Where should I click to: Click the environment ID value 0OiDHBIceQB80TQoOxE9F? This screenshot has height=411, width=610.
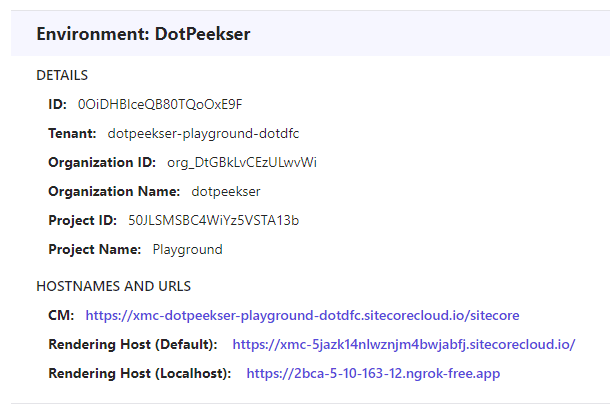point(160,104)
